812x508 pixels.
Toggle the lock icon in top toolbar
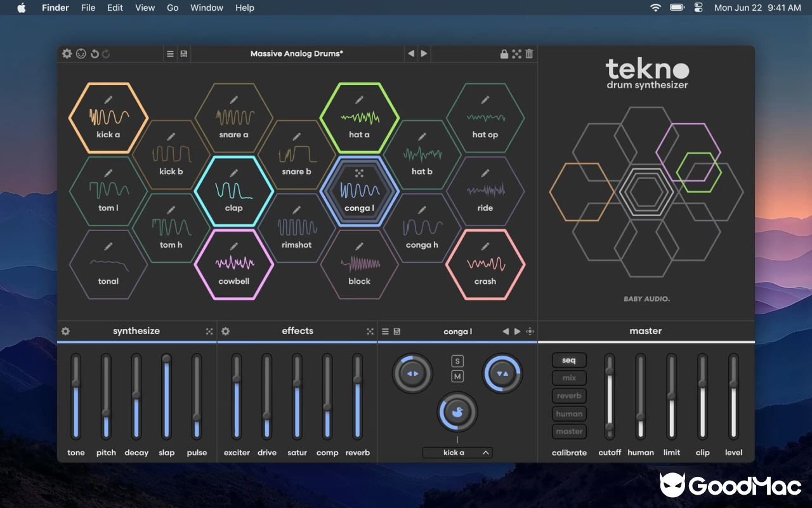tap(504, 54)
